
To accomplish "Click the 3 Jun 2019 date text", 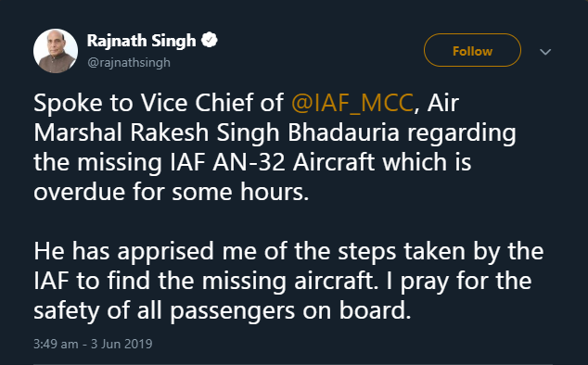I will (121, 344).
